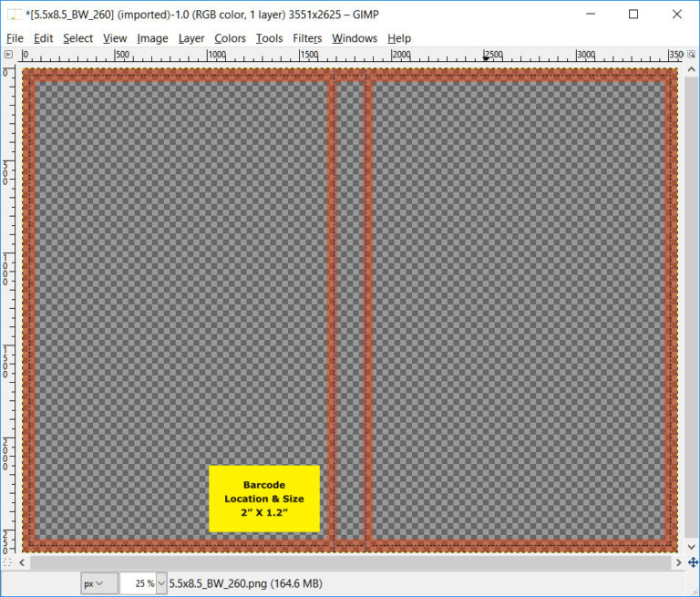Open the Select menu

[77, 38]
